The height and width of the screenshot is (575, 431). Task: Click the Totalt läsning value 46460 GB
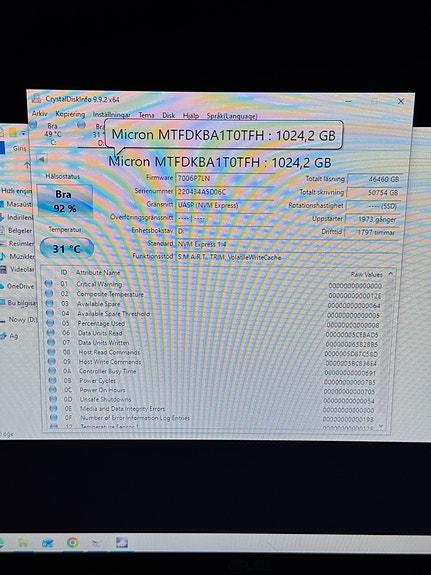tap(375, 179)
